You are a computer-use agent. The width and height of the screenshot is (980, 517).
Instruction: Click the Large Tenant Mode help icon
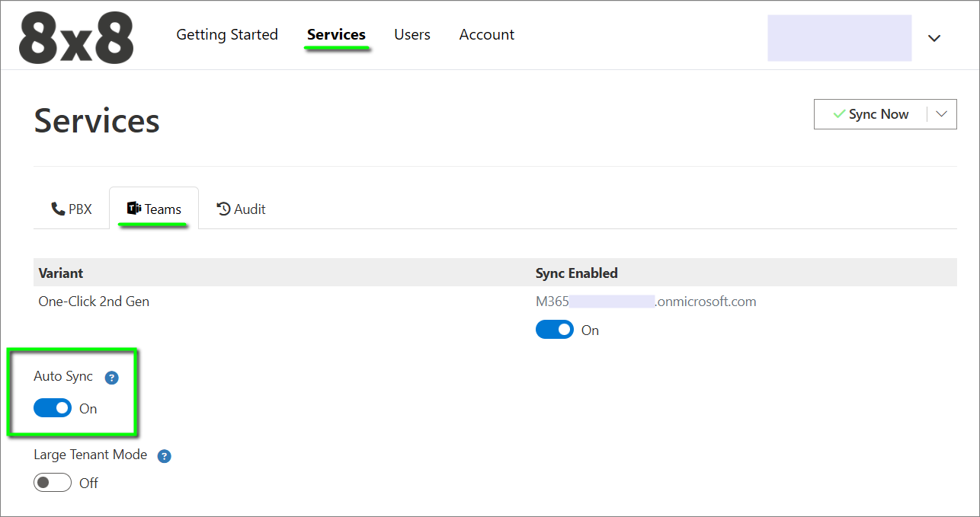tap(164, 456)
